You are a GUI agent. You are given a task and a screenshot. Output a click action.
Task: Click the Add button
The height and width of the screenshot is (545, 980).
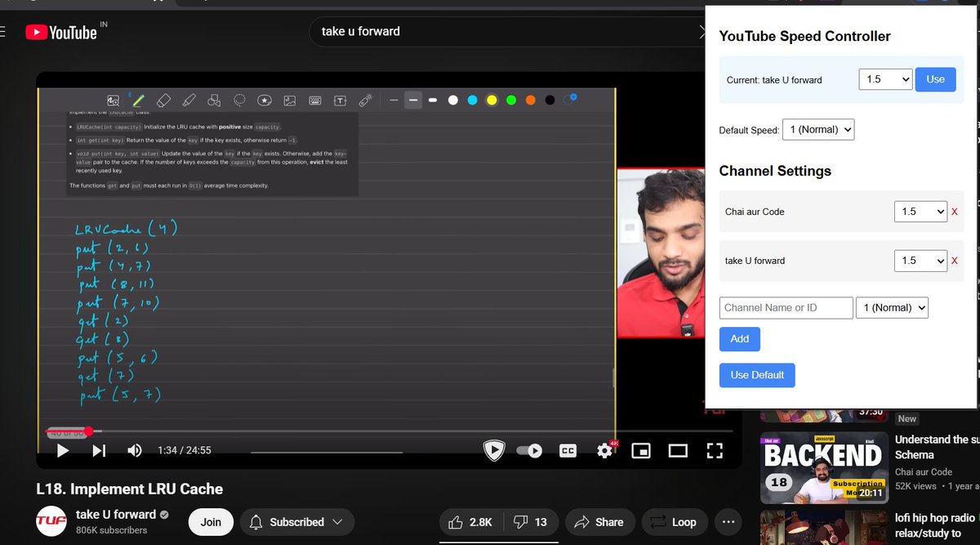point(740,339)
